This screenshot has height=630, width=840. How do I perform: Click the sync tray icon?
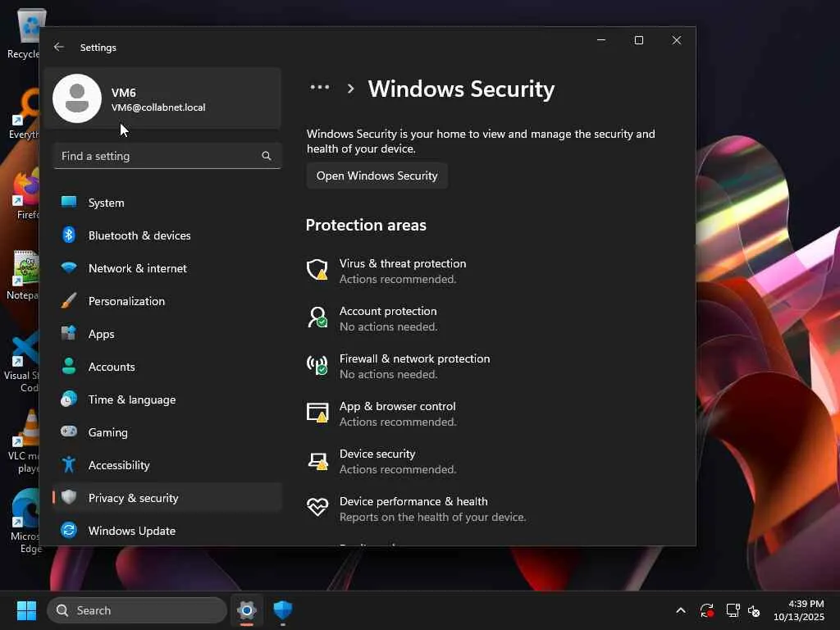[706, 610]
